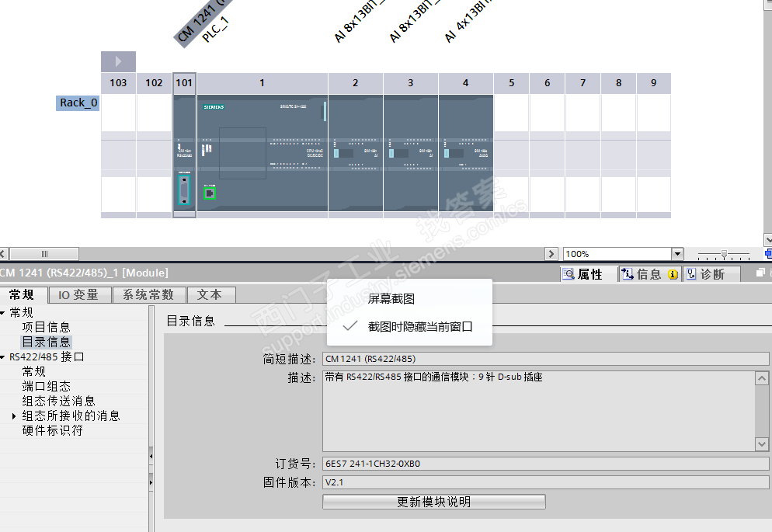The height and width of the screenshot is (532, 772).
Task: Switch to the 文本 tab
Action: [x=210, y=295]
